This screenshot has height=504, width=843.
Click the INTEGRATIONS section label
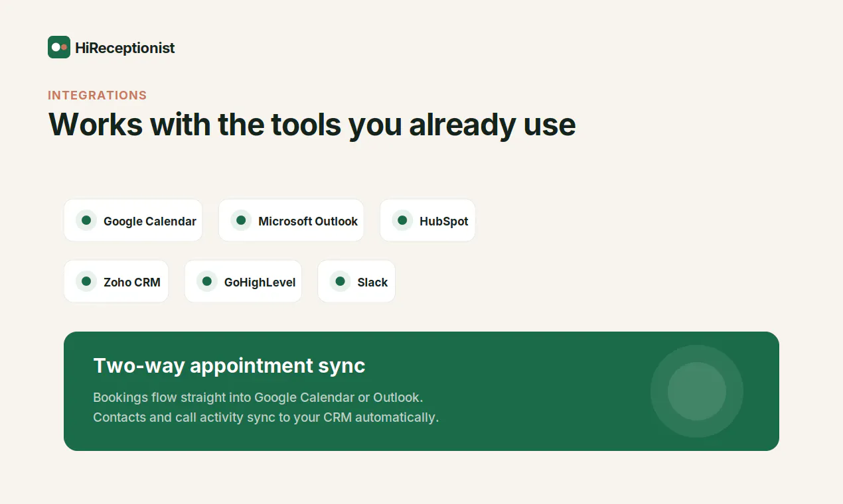point(98,95)
